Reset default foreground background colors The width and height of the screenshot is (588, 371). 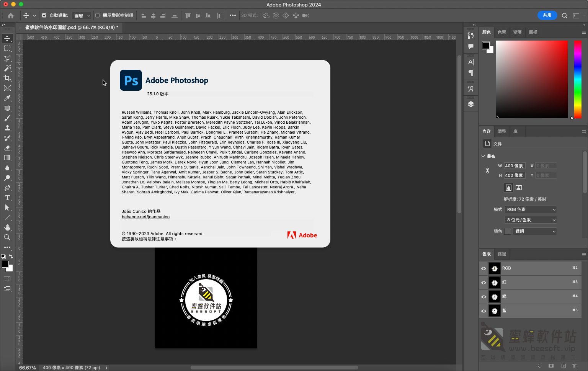pos(3,257)
